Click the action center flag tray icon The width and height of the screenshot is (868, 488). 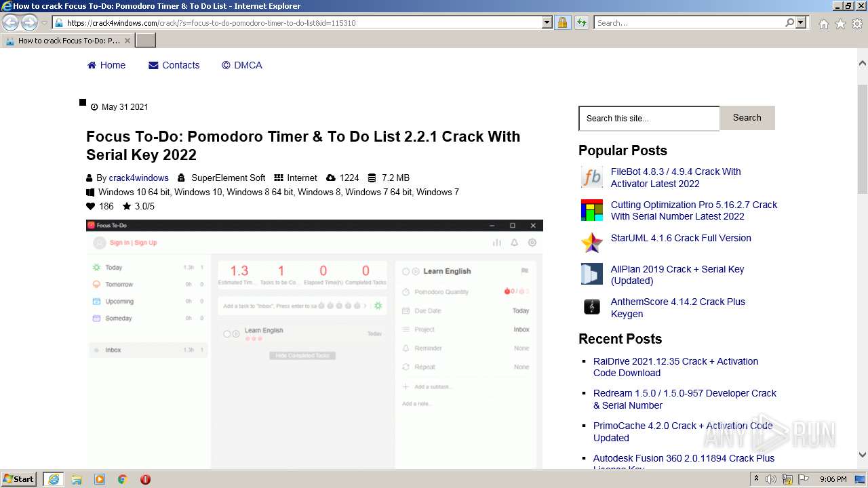tap(803, 479)
